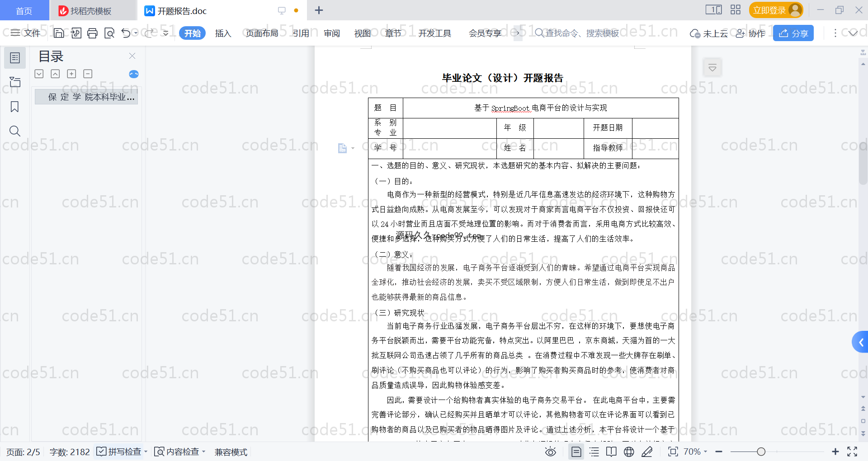Open the 引用 ribbon tab
The width and height of the screenshot is (868, 461).
(301, 33)
